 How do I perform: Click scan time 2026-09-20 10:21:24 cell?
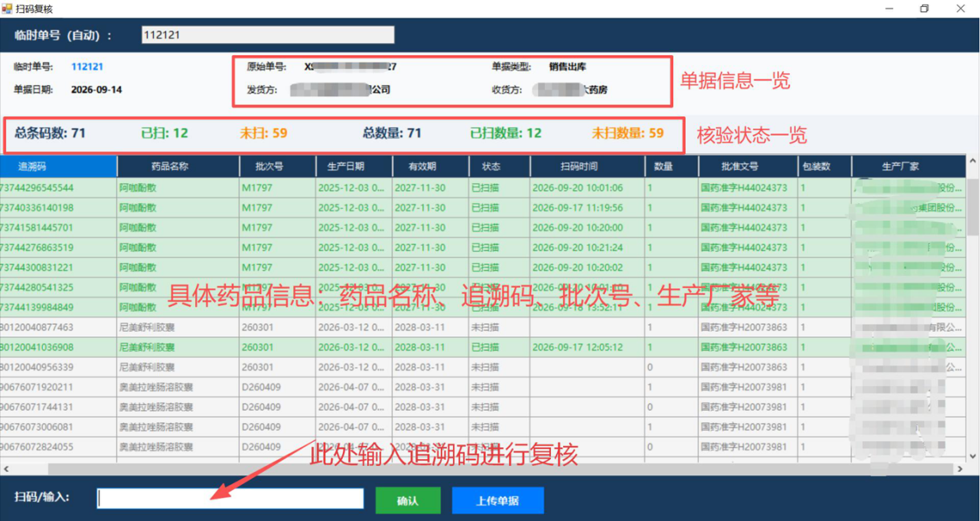[x=587, y=247]
